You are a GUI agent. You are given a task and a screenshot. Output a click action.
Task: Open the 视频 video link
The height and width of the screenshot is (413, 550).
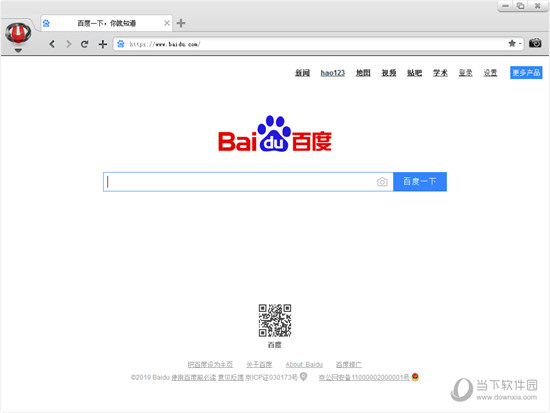389,73
